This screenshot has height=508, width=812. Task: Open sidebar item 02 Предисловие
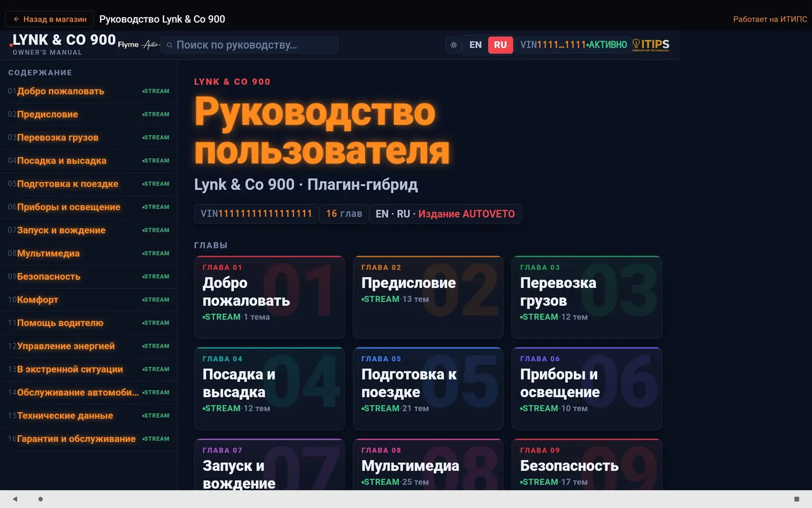point(89,114)
